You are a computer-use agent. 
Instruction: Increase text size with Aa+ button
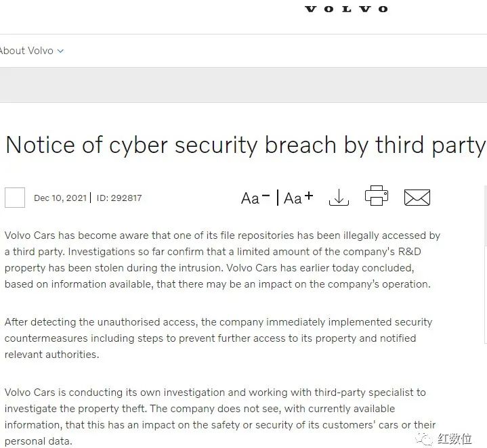tap(299, 198)
